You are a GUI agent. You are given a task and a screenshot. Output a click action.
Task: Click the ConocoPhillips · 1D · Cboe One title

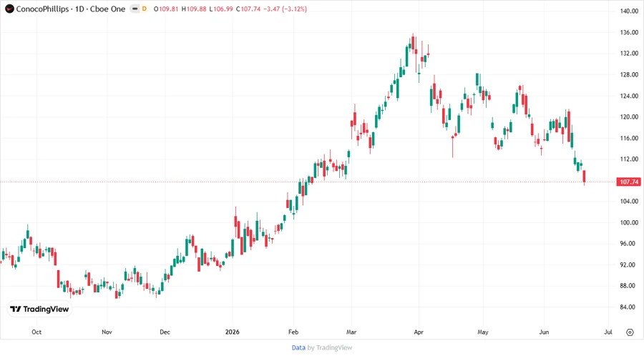click(71, 9)
